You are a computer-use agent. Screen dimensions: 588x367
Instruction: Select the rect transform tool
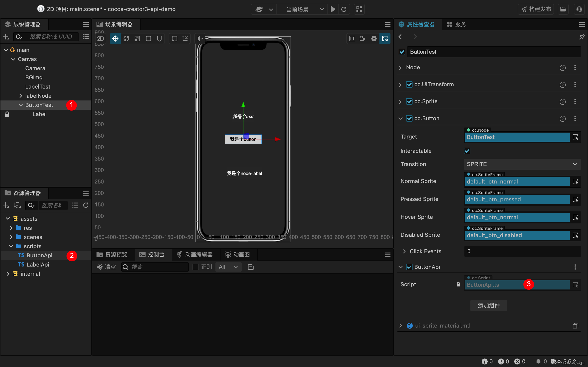[x=148, y=38]
